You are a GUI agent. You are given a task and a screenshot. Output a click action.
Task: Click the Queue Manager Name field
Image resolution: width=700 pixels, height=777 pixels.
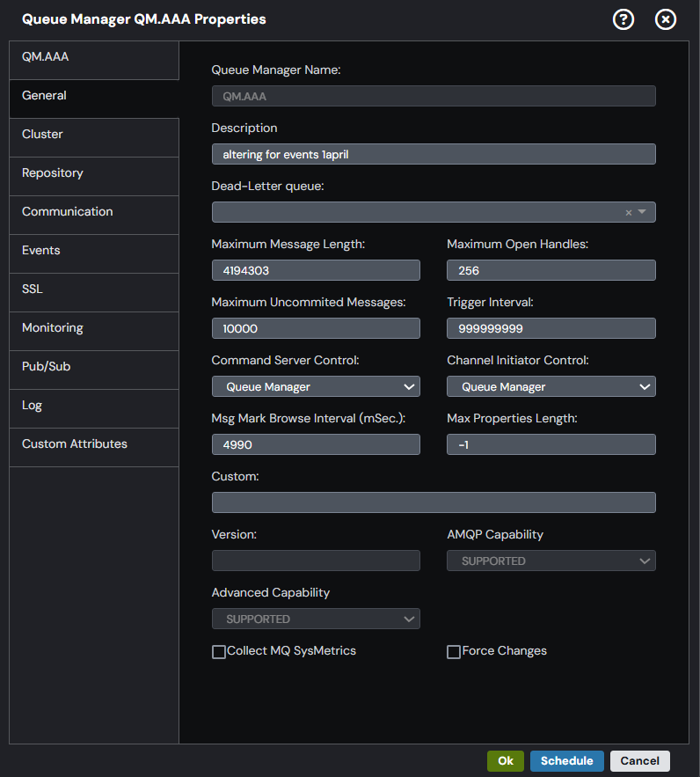pyautogui.click(x=434, y=96)
